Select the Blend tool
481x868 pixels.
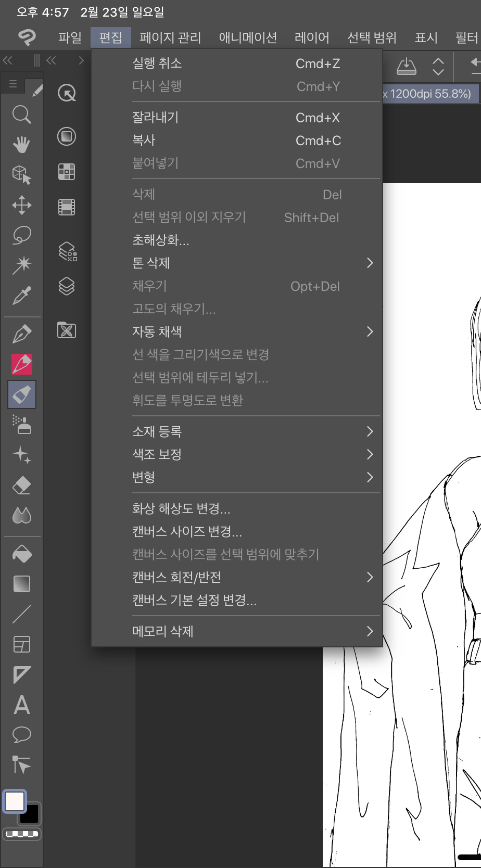coord(21,515)
